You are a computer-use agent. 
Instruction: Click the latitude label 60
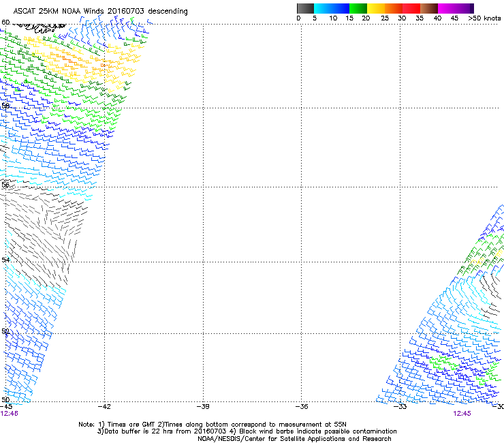5,22
